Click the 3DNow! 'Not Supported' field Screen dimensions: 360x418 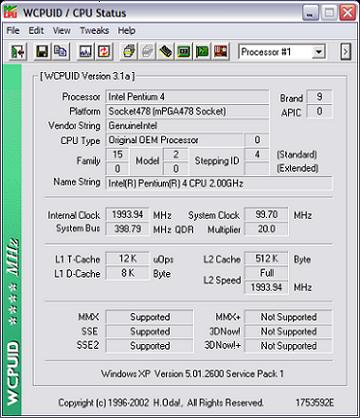(288, 331)
